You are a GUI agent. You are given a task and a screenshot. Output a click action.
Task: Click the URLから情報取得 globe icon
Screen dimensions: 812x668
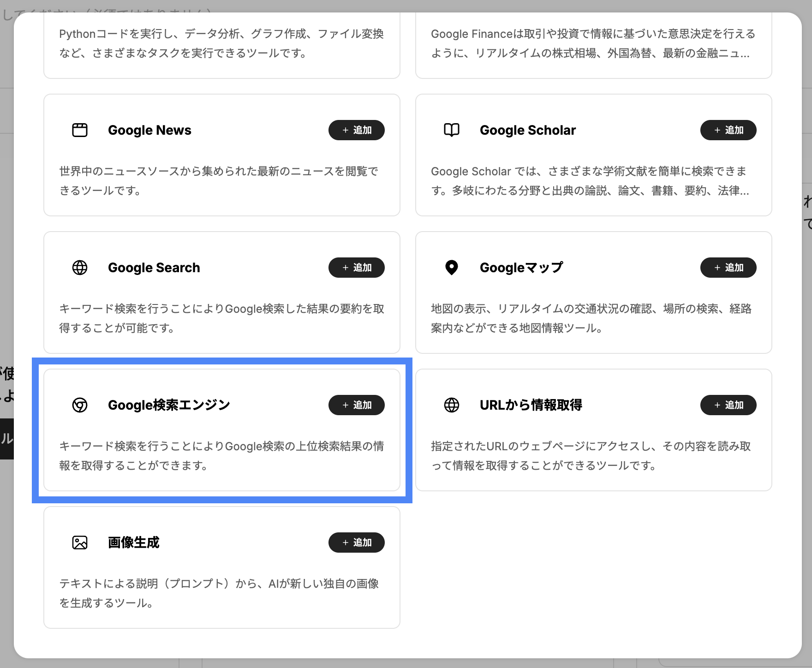pos(451,405)
